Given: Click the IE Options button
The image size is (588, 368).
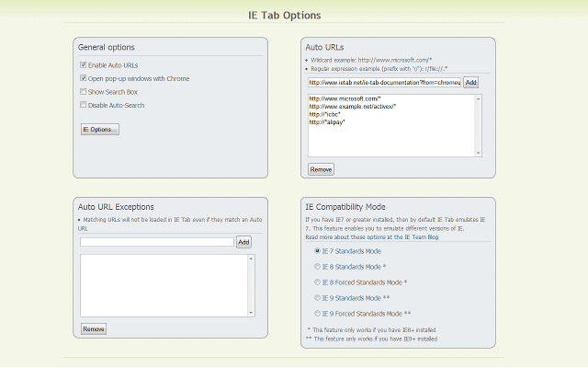Looking at the screenshot, I should point(100,130).
